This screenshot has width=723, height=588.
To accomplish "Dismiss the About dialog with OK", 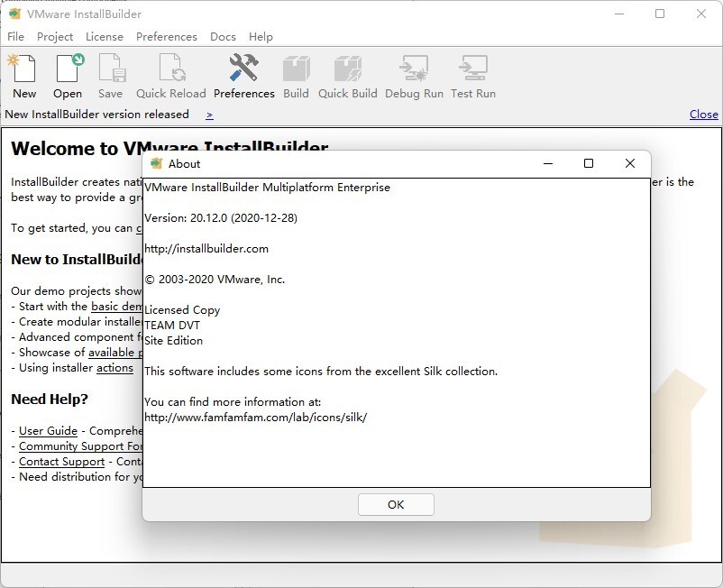I will (395, 504).
